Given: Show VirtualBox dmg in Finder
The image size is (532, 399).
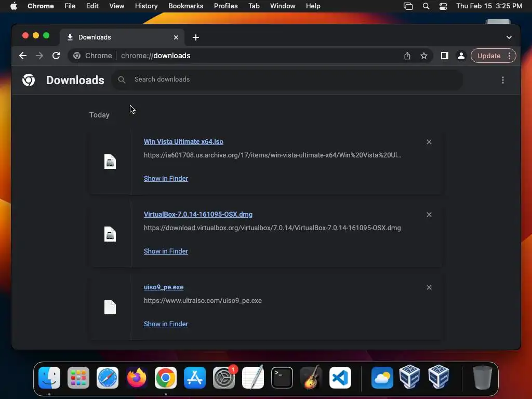Looking at the screenshot, I should (x=166, y=251).
